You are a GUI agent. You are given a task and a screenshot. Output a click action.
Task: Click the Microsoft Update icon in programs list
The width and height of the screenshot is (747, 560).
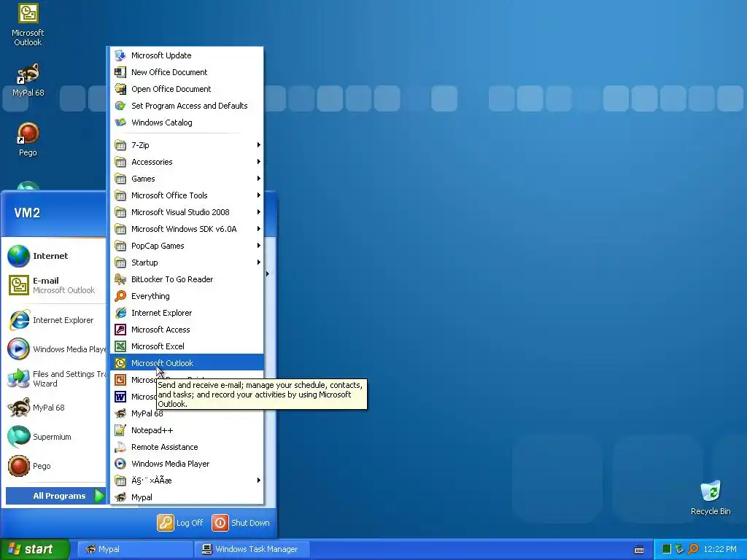[x=120, y=55]
